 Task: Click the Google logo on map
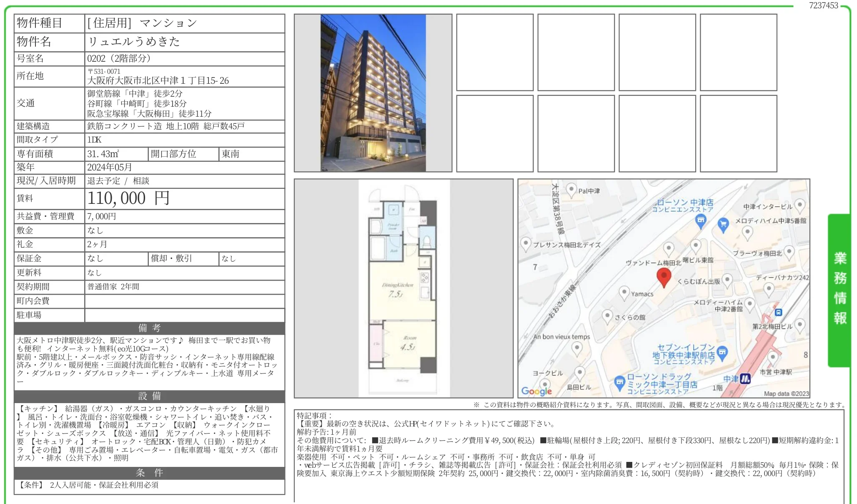(536, 391)
